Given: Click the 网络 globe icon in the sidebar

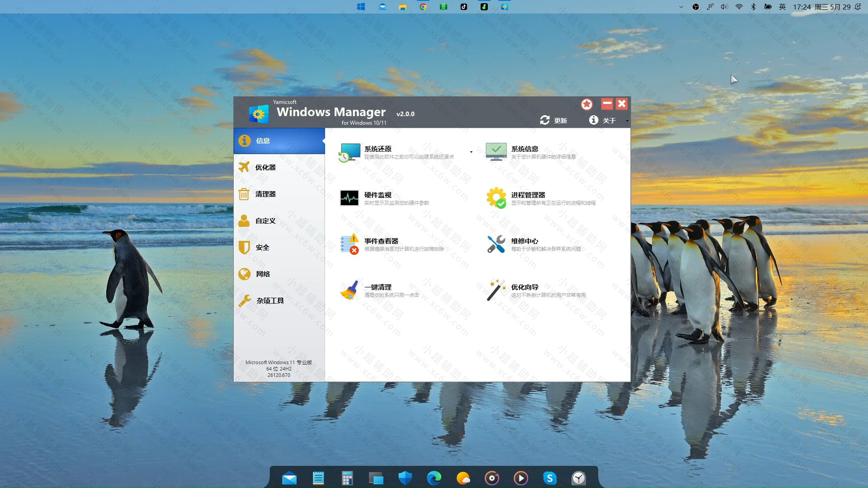Looking at the screenshot, I should tap(245, 274).
